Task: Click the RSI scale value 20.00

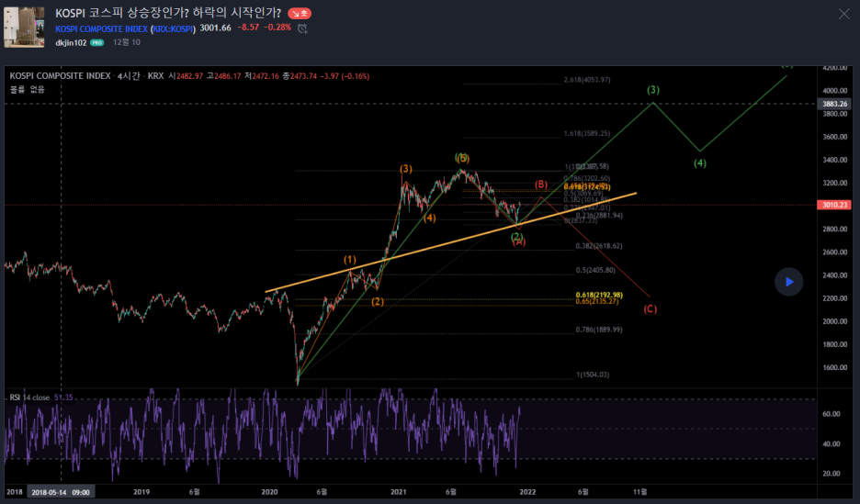Action: [x=831, y=474]
